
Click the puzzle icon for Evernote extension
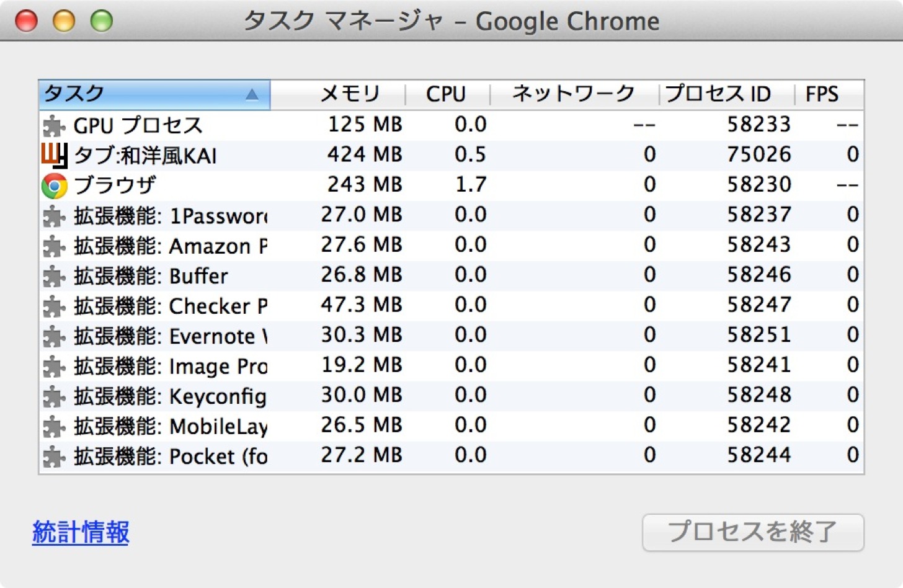[x=54, y=337]
